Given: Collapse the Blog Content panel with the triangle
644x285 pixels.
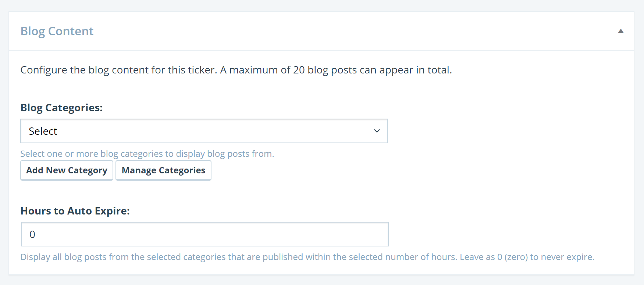Looking at the screenshot, I should pos(620,31).
